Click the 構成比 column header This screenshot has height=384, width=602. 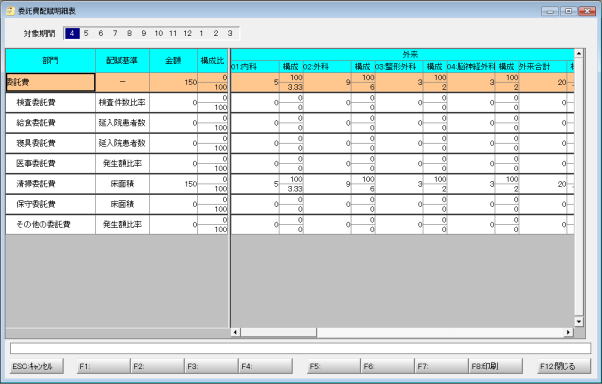point(213,61)
